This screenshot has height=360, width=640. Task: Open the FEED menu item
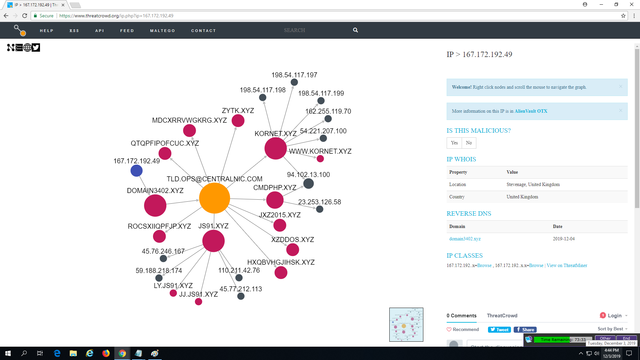click(127, 31)
